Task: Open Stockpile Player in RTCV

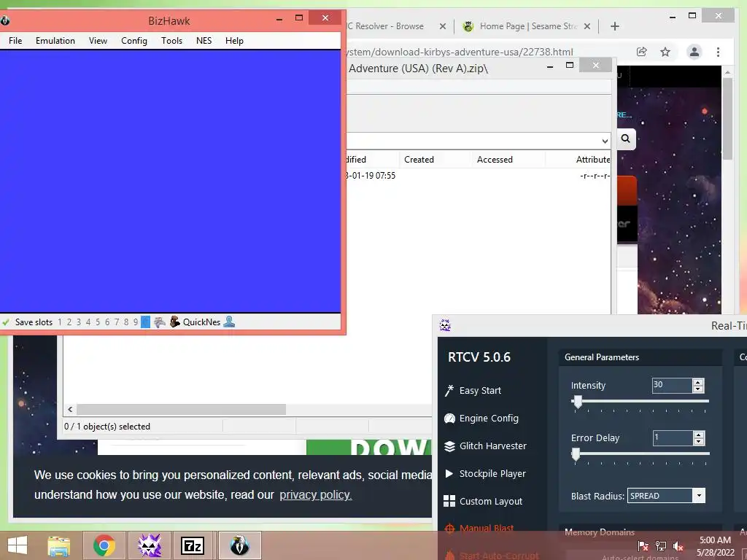Action: tap(485, 473)
